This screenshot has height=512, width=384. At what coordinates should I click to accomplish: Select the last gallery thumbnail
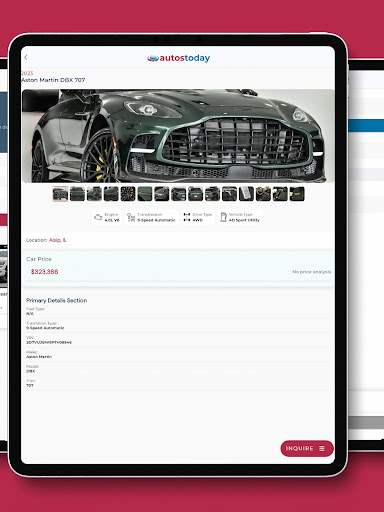click(x=297, y=194)
